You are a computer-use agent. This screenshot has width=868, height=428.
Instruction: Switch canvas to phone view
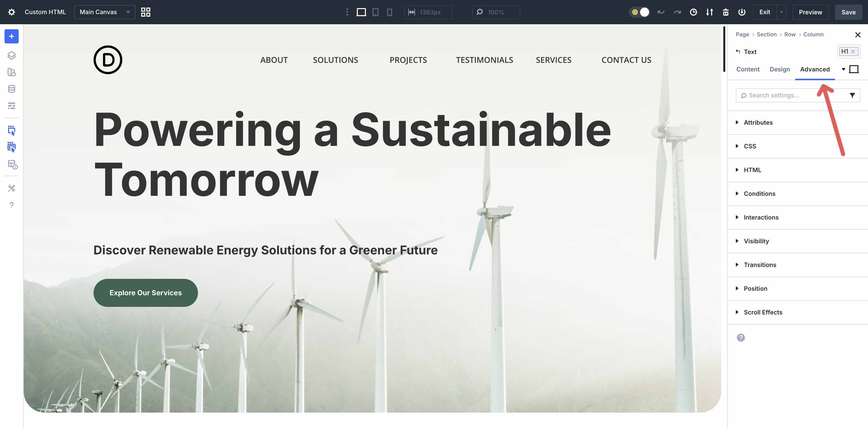(390, 12)
